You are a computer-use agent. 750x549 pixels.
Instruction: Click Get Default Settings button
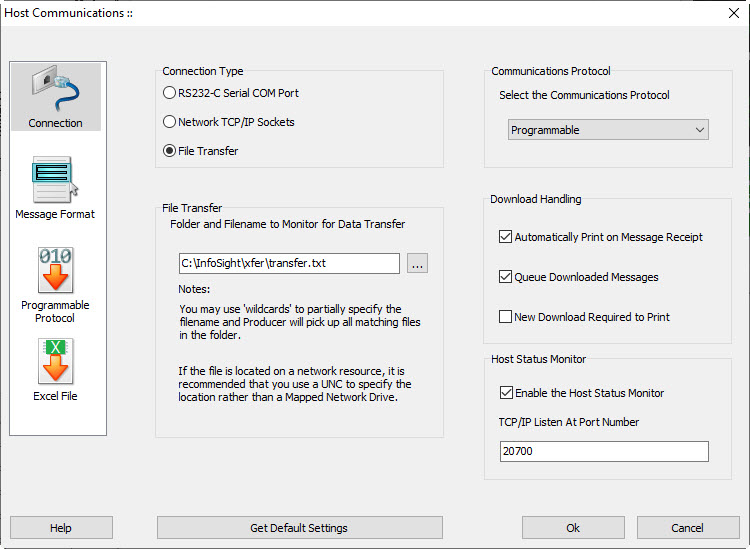[x=299, y=528]
